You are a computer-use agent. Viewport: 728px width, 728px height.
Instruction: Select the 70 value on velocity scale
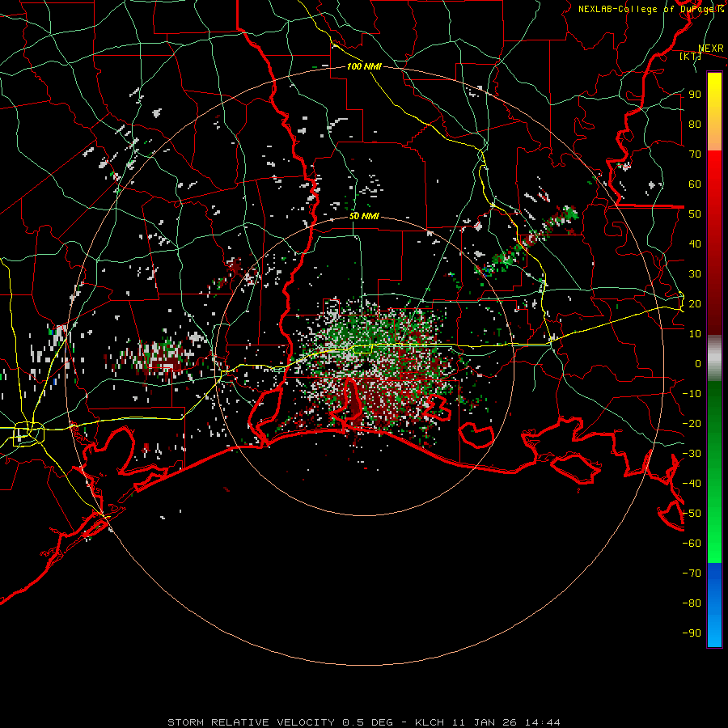coord(695,154)
